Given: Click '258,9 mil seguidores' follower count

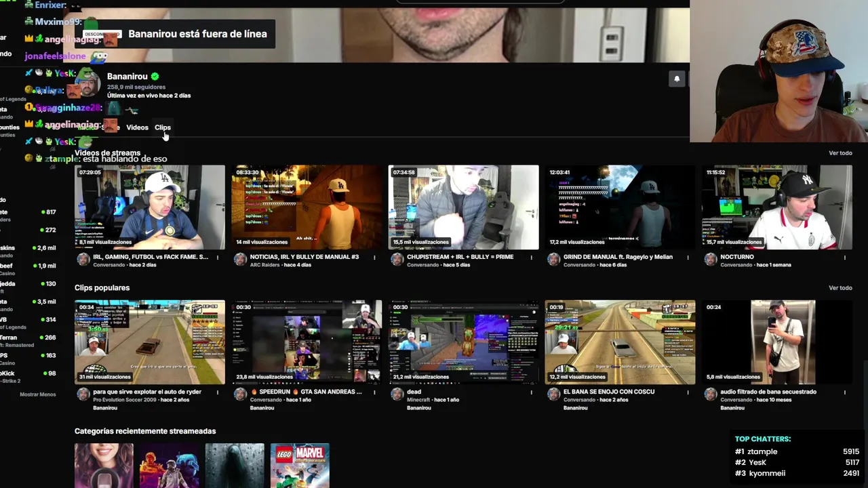Looking at the screenshot, I should coord(136,87).
